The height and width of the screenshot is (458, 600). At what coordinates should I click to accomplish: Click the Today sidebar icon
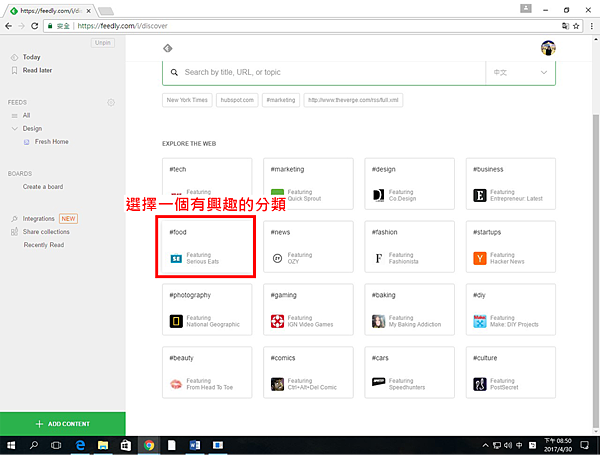pos(14,57)
